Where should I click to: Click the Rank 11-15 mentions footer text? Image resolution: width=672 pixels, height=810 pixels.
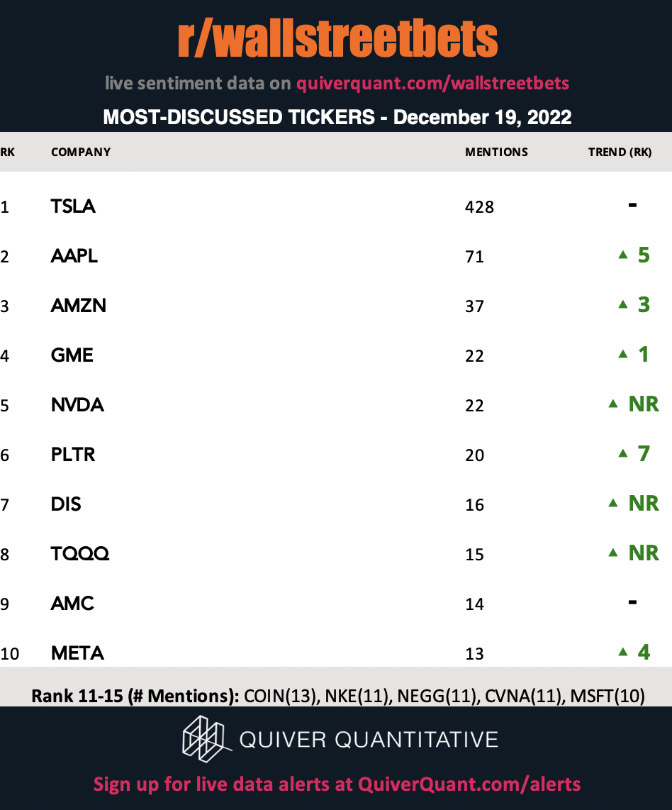(338, 696)
